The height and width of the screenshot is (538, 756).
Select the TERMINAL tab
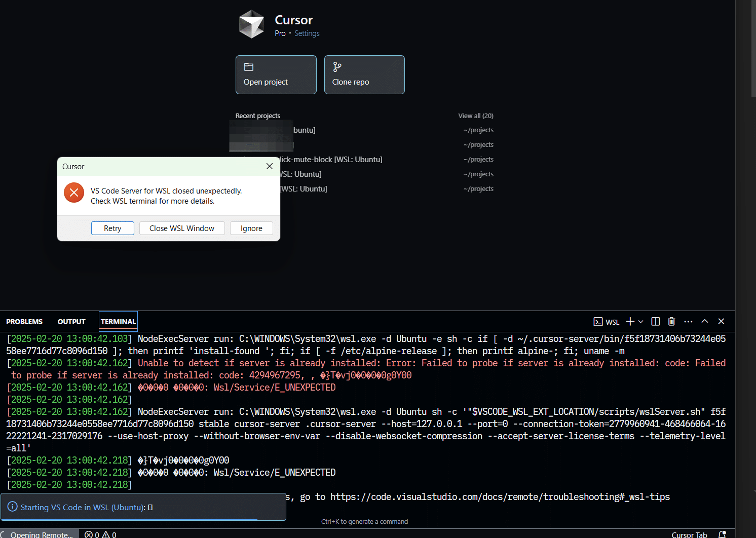[x=118, y=322]
